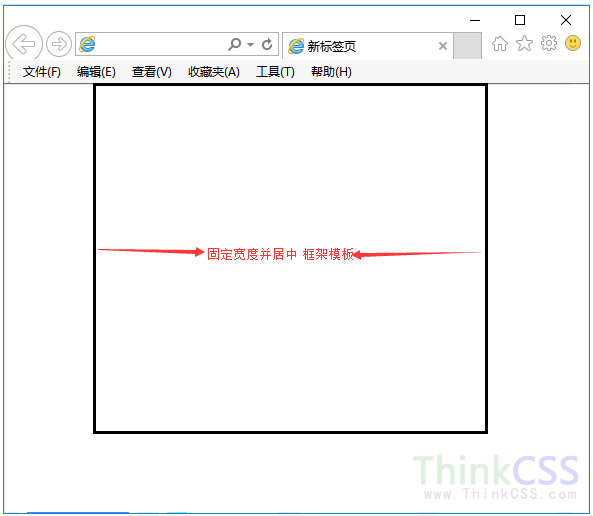Image resolution: width=593 pixels, height=516 pixels.
Task: Open the 文件(F) menu
Action: pyautogui.click(x=42, y=71)
